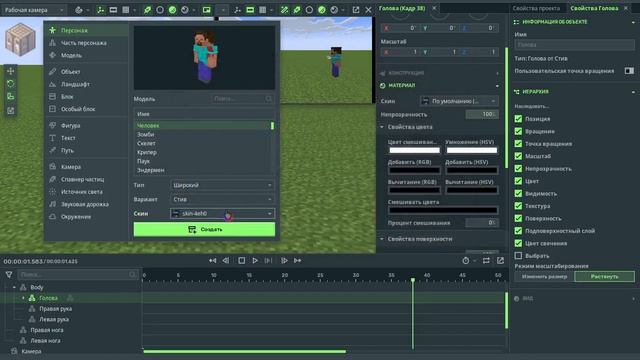
Task: Open the Голова (Кадр 38) tab
Action: [x=402, y=8]
